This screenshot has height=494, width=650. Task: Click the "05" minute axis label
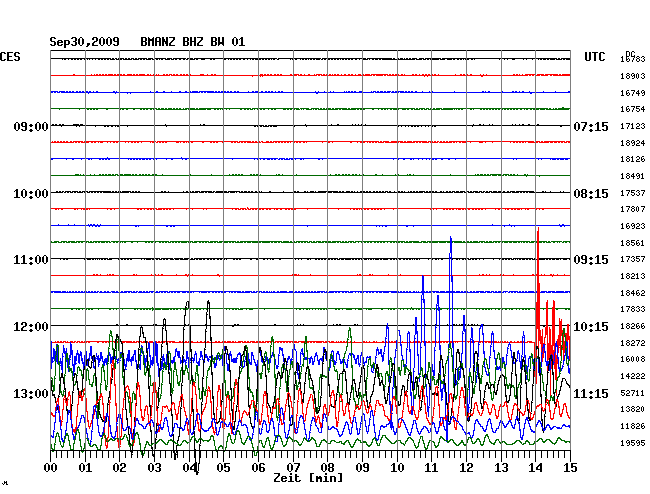click(x=223, y=468)
